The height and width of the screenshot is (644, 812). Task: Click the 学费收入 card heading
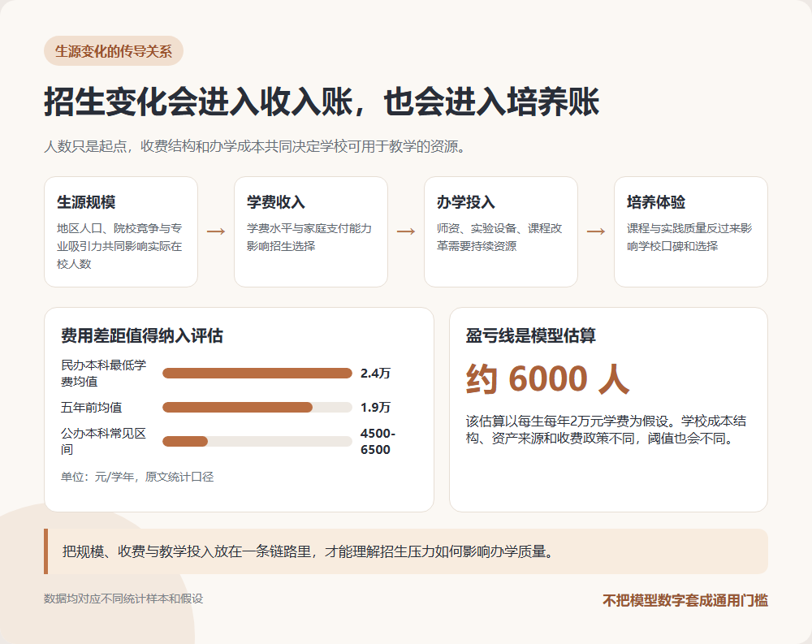(276, 202)
